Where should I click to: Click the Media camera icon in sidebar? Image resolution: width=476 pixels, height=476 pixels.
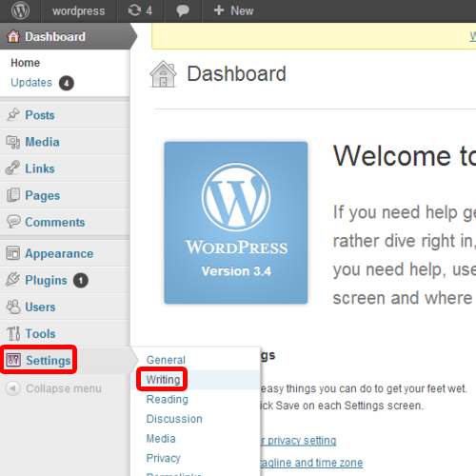click(x=13, y=142)
